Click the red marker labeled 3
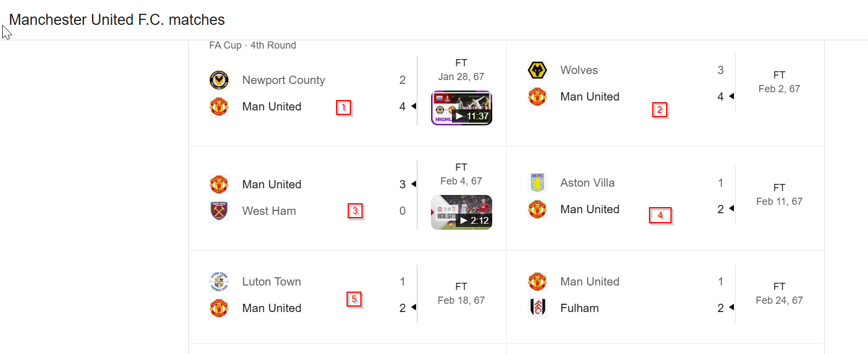This screenshot has height=354, width=868. coord(355,211)
